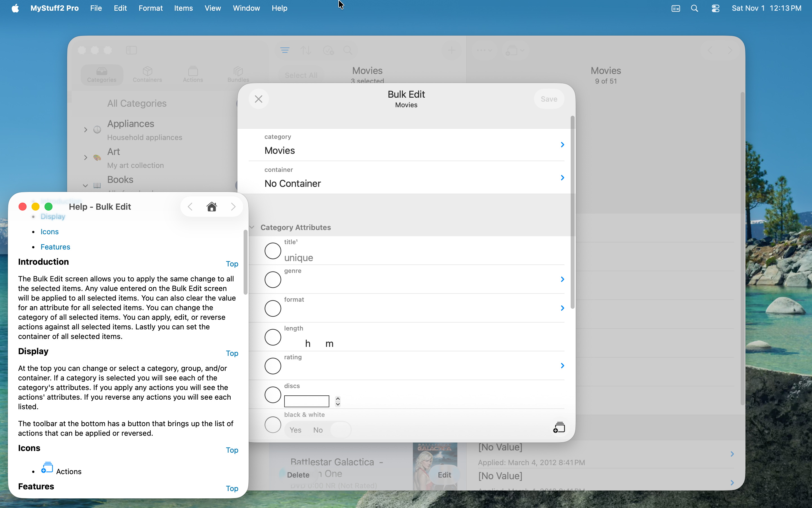Open the format value chevron
812x508 pixels.
point(562,308)
